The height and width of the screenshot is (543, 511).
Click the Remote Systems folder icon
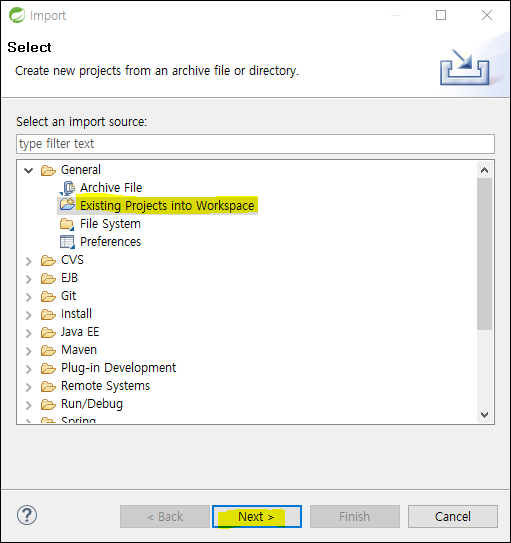coord(48,386)
